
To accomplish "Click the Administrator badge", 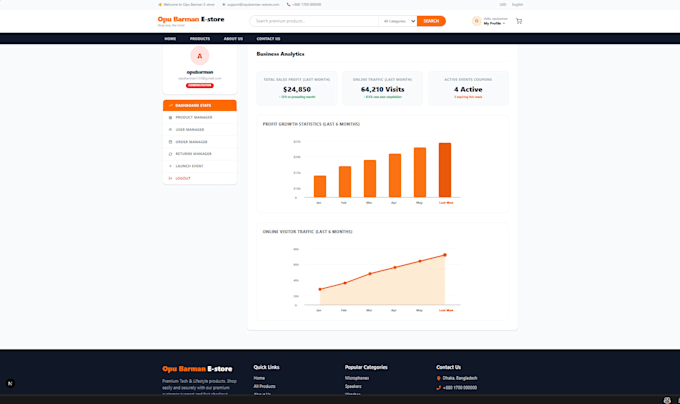I will [x=199, y=85].
